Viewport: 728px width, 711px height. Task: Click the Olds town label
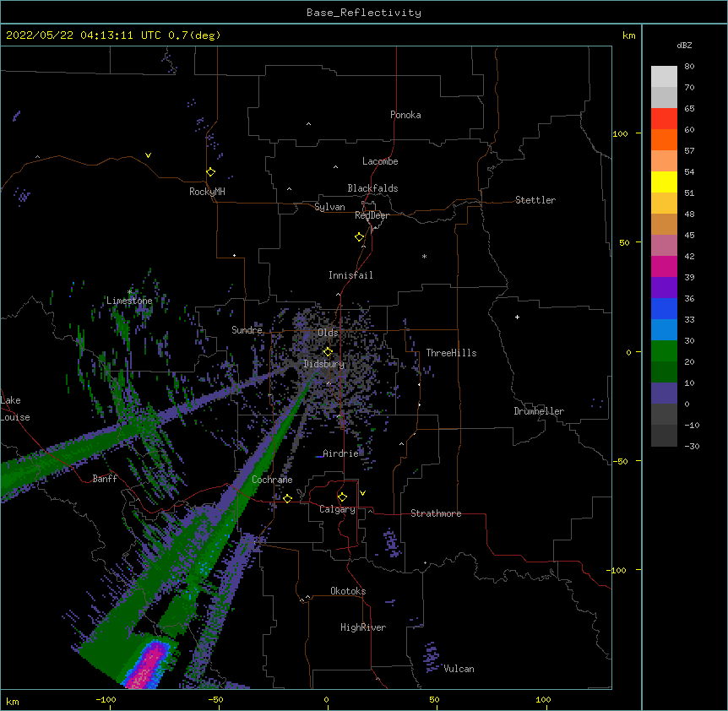pyautogui.click(x=328, y=333)
